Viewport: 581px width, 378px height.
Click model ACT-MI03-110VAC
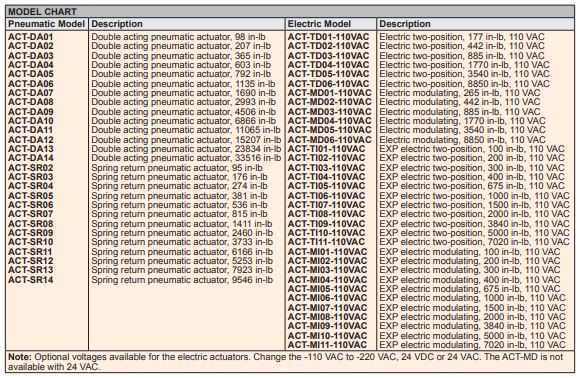point(327,269)
